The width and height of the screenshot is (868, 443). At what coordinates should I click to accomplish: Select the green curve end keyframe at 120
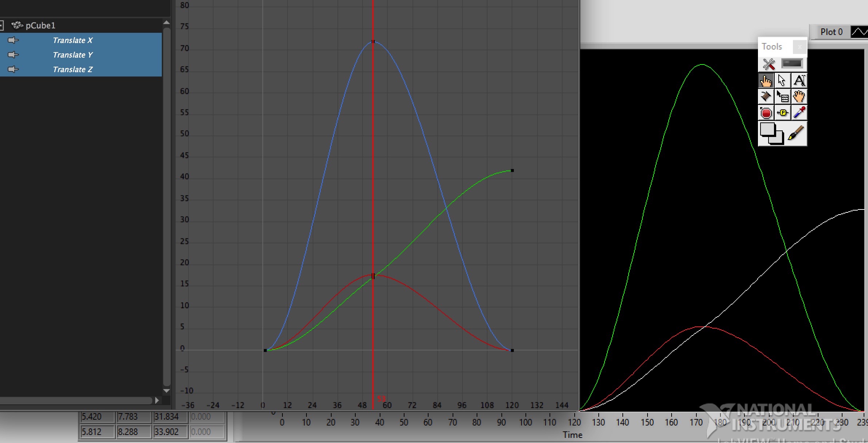[x=512, y=170]
